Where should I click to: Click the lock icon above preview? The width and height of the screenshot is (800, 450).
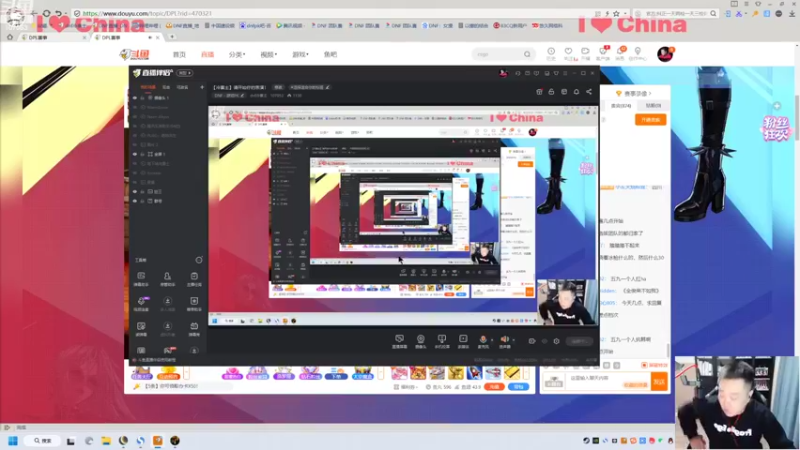tap(551, 91)
